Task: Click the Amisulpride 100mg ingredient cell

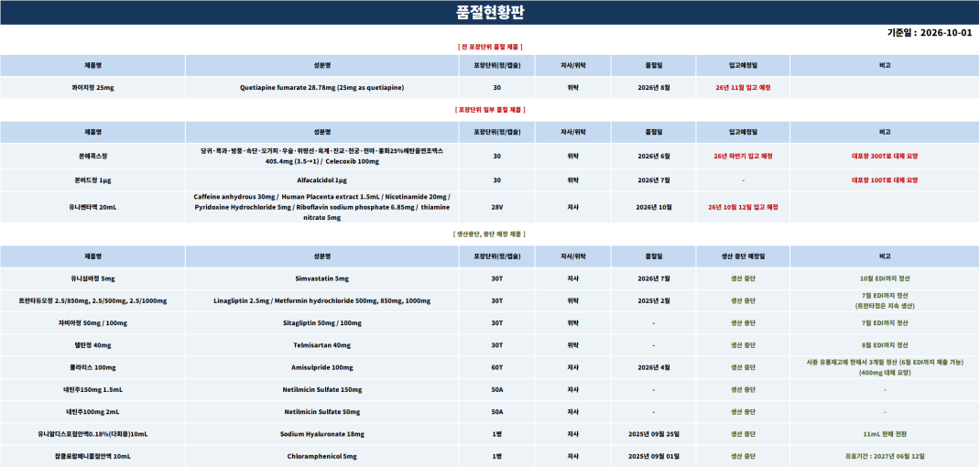Action: pos(321,367)
